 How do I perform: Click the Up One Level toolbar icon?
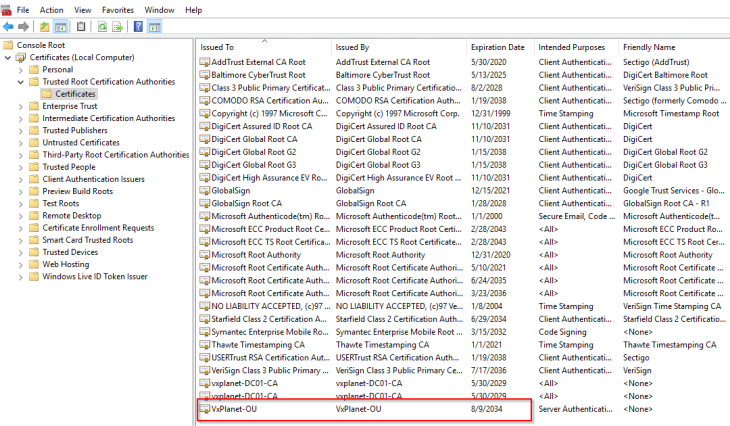(x=44, y=25)
